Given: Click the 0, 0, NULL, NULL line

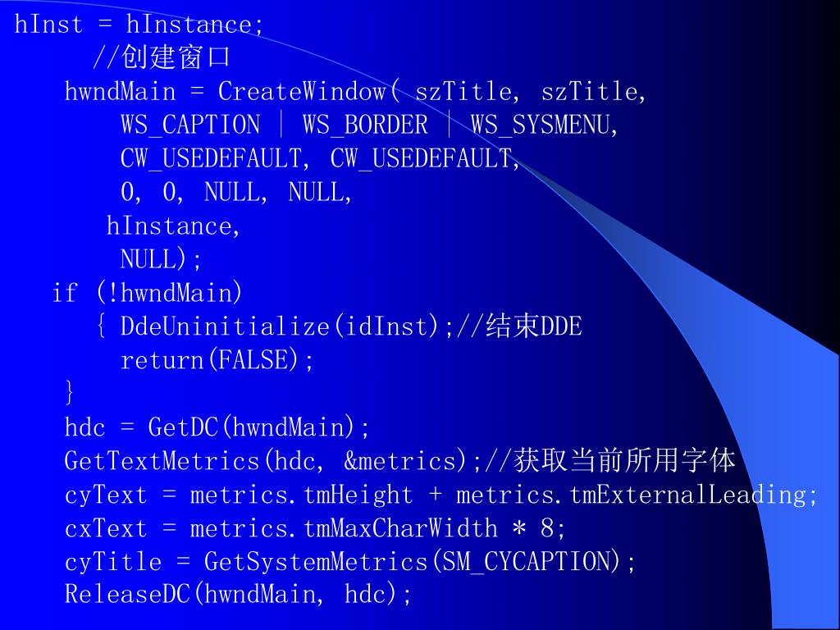Looking at the screenshot, I should pos(236,192).
